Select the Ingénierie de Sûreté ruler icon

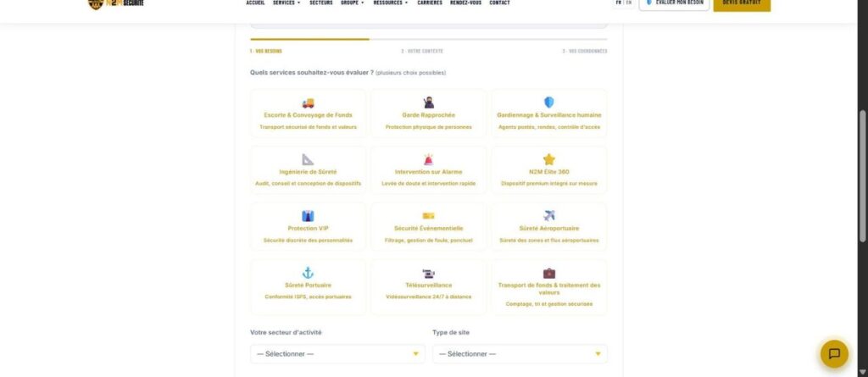[x=308, y=159]
